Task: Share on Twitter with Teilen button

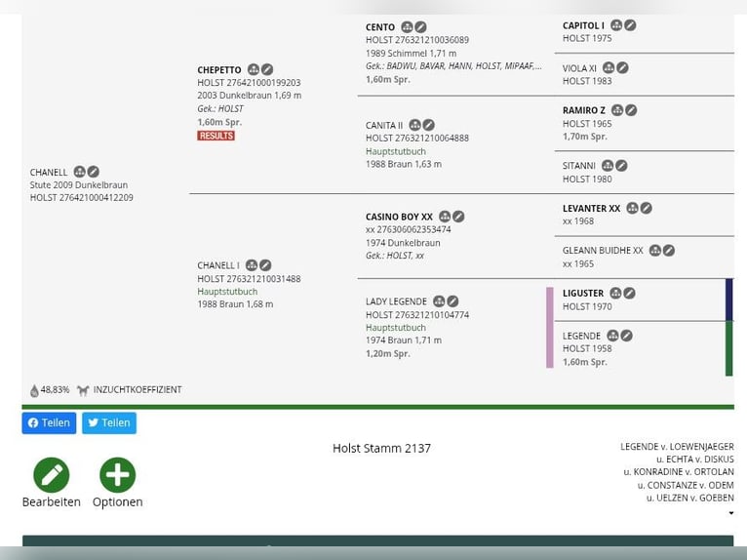Action: pos(109,423)
